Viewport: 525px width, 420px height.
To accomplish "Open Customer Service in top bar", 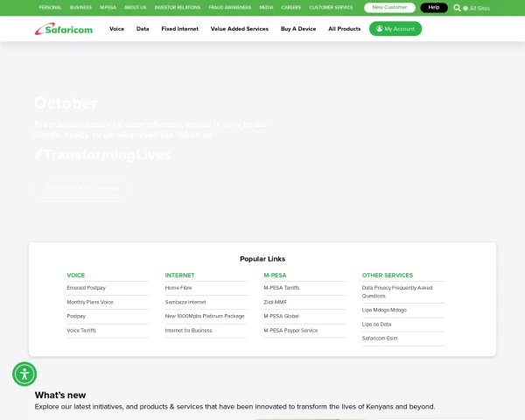I will click(x=331, y=7).
